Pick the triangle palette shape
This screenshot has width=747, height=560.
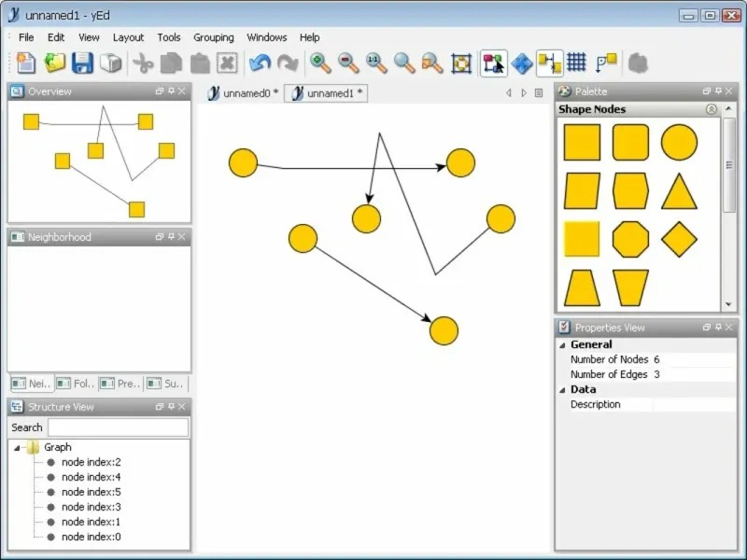pos(679,191)
